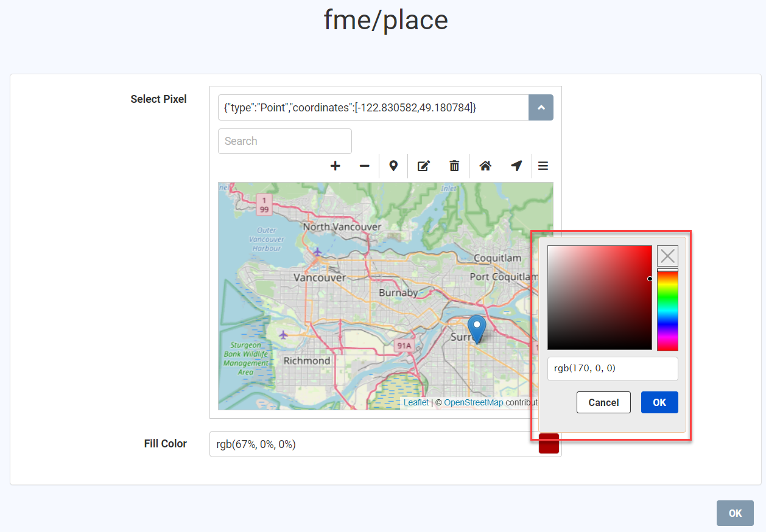Viewport: 766px width, 532px height.
Task: Locate current position using the arrow icon
Action: [x=516, y=166]
